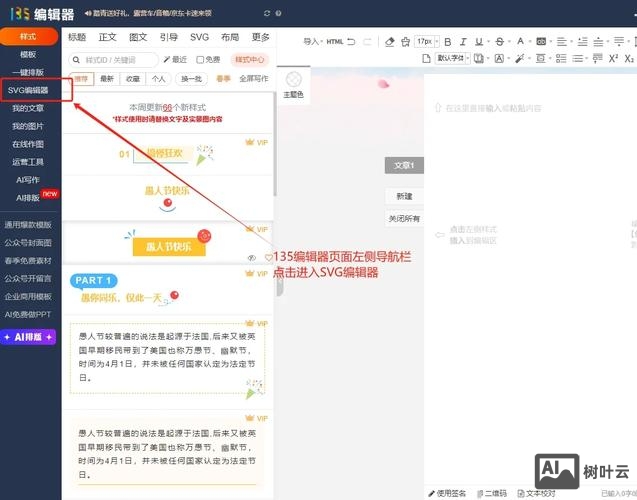
Task: Open the strikethrough dropdown arrow
Action: (509, 42)
